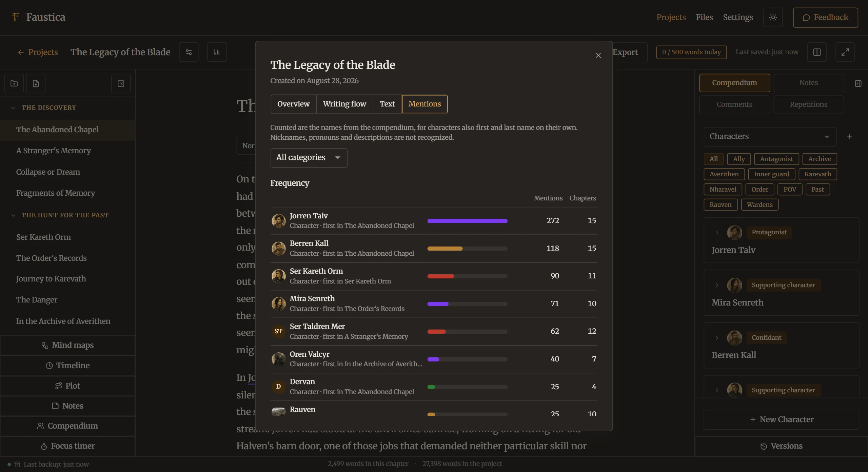Click the ST avatar for Ser Taldren Mer
868x472 pixels.
coord(278,331)
